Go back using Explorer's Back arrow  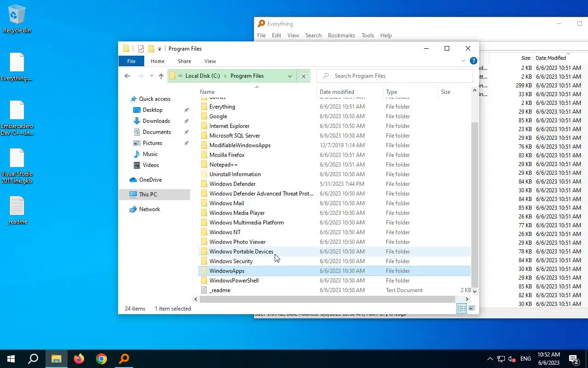(x=127, y=76)
